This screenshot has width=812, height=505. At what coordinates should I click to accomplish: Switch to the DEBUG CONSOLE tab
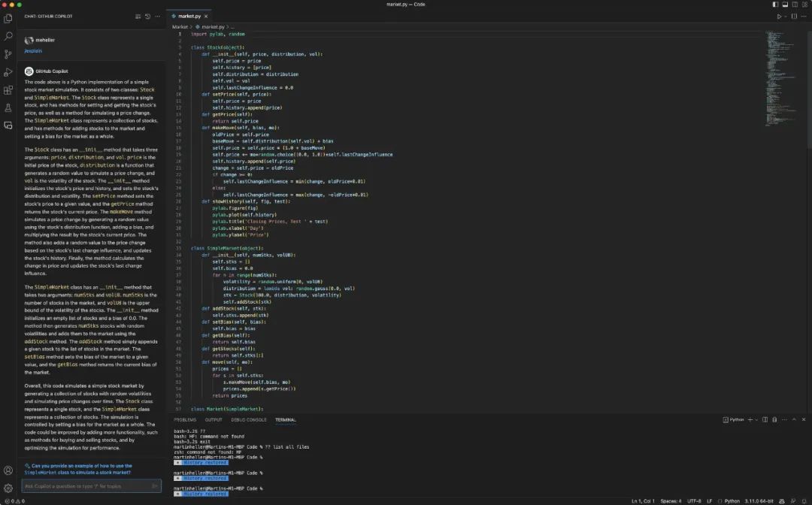[248, 419]
